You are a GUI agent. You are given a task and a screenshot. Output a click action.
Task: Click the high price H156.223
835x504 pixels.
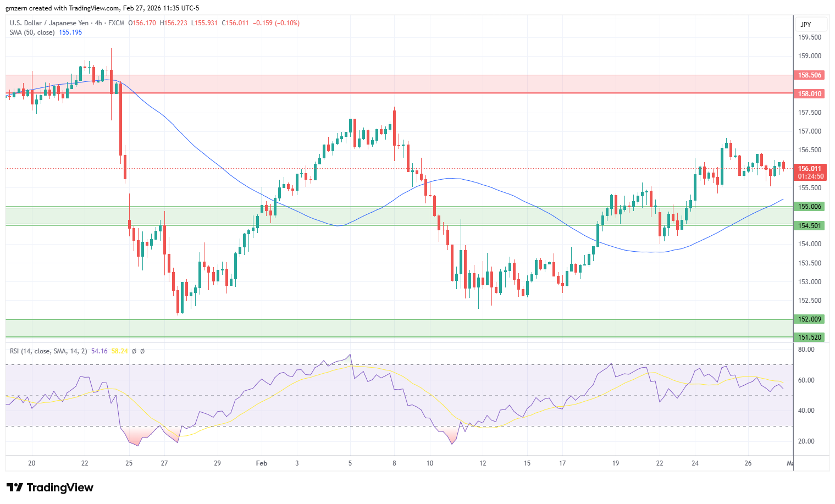(x=173, y=23)
